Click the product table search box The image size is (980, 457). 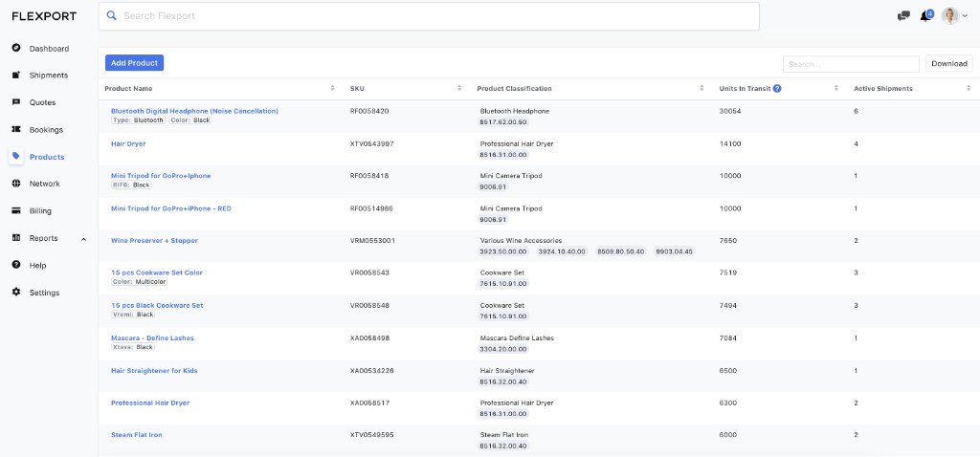coord(851,64)
